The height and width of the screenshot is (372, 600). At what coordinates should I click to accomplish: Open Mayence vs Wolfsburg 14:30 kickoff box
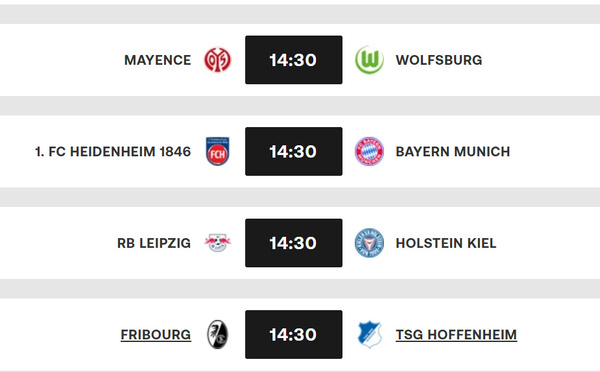[293, 60]
